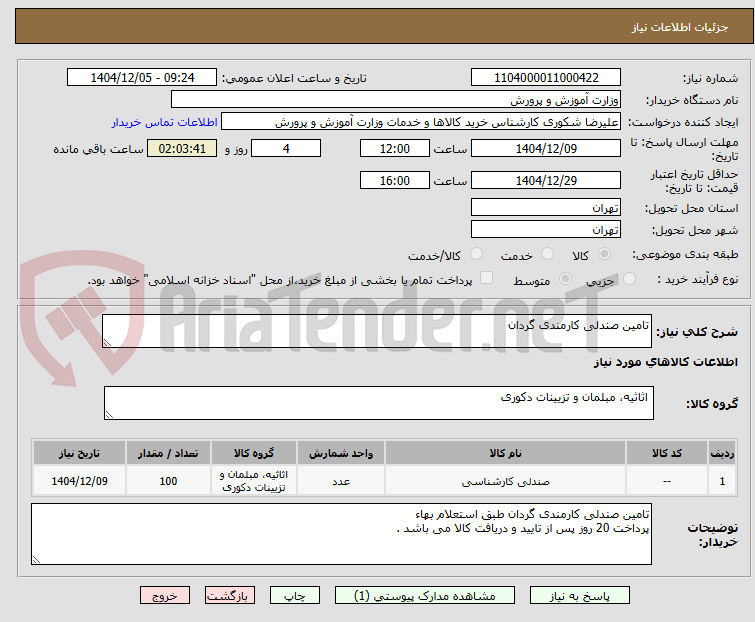Click the پاسخ به نیاز button
The height and width of the screenshot is (622, 755).
(x=580, y=596)
